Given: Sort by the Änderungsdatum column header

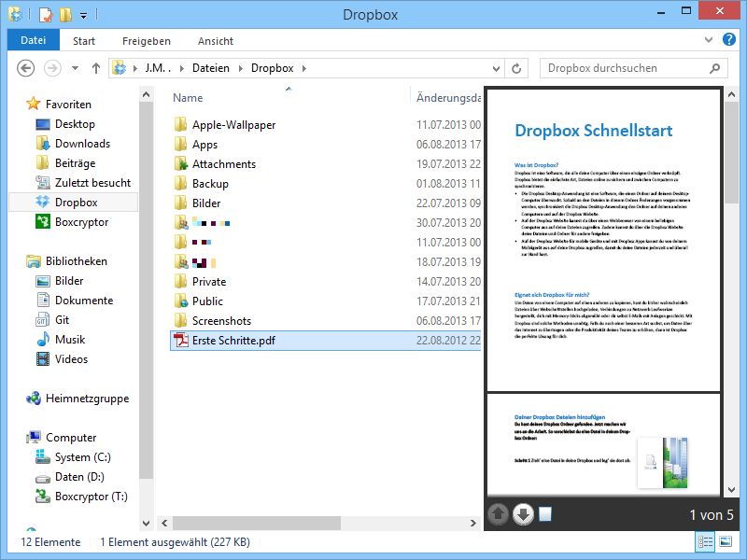Looking at the screenshot, I should [448, 98].
